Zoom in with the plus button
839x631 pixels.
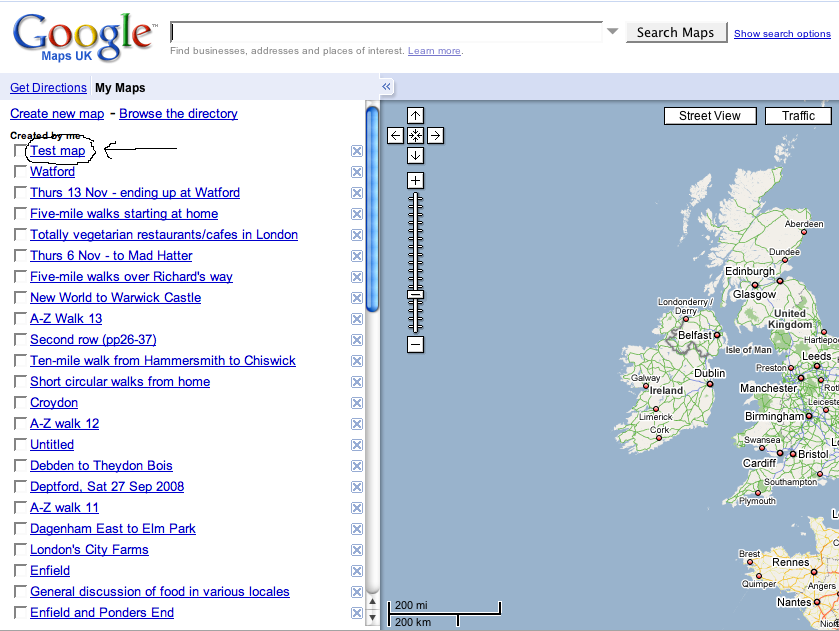[x=416, y=181]
